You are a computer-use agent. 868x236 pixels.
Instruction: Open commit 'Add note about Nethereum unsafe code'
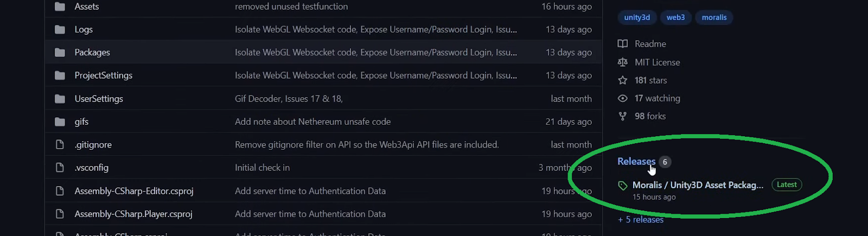tap(312, 122)
